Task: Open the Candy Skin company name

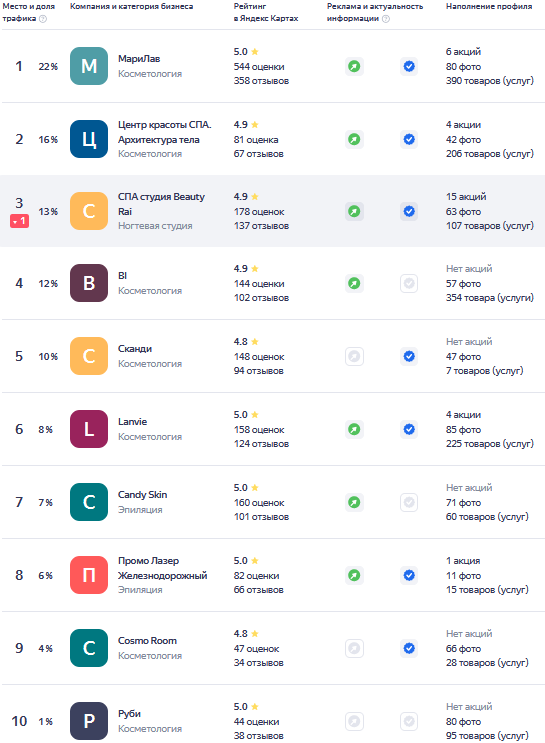Action: [x=143, y=495]
